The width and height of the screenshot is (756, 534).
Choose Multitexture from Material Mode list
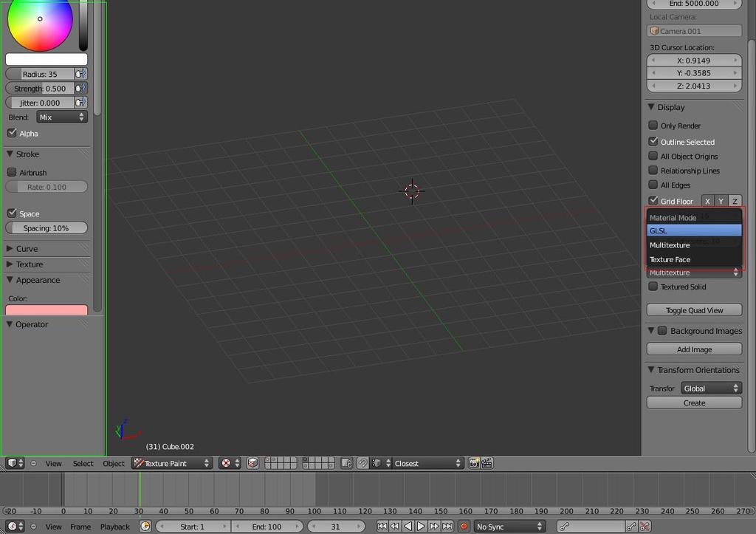(x=694, y=245)
